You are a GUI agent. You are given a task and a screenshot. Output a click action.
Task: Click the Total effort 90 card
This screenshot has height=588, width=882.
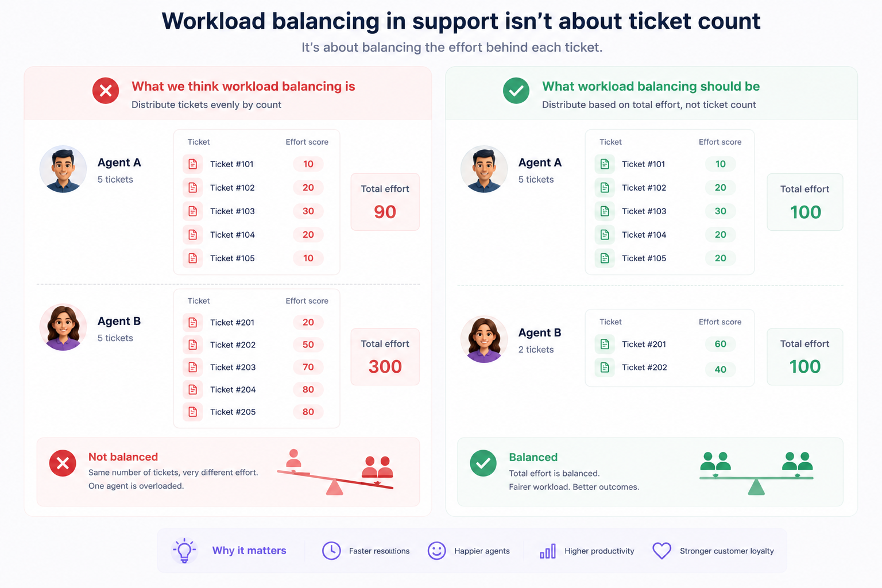pos(385,202)
